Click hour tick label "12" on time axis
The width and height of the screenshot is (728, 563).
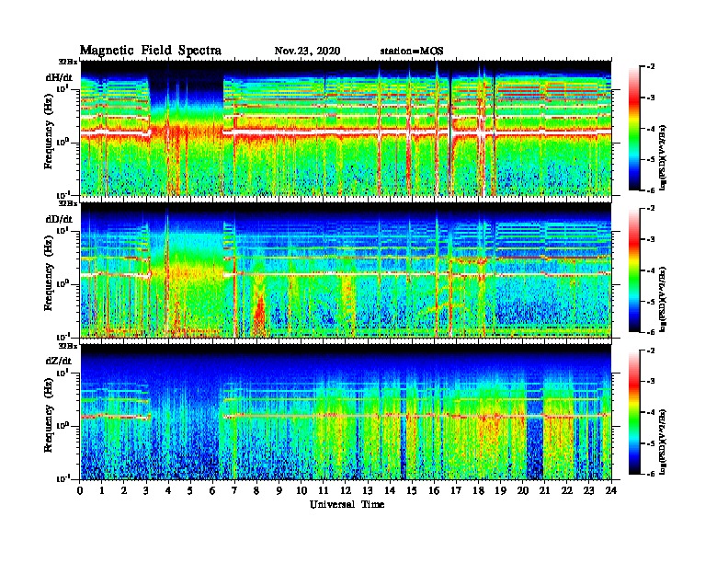(346, 490)
